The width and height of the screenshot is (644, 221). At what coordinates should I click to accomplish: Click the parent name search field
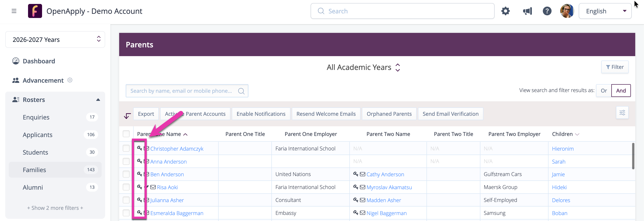tap(187, 91)
